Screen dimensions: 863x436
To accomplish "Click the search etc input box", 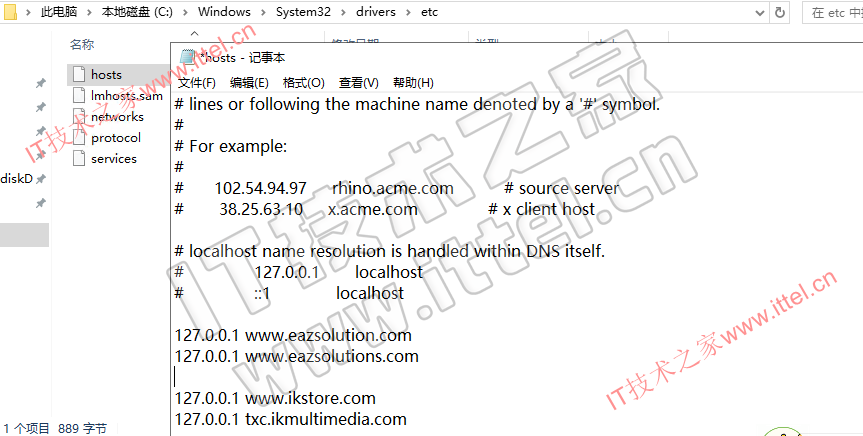I will 833,13.
